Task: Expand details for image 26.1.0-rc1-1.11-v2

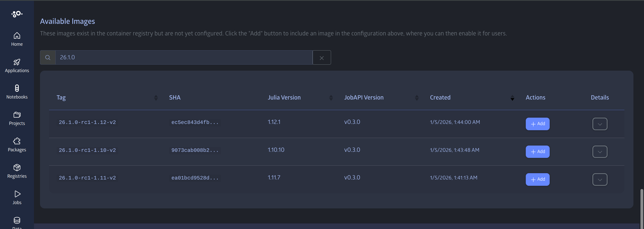Action: pos(600,179)
